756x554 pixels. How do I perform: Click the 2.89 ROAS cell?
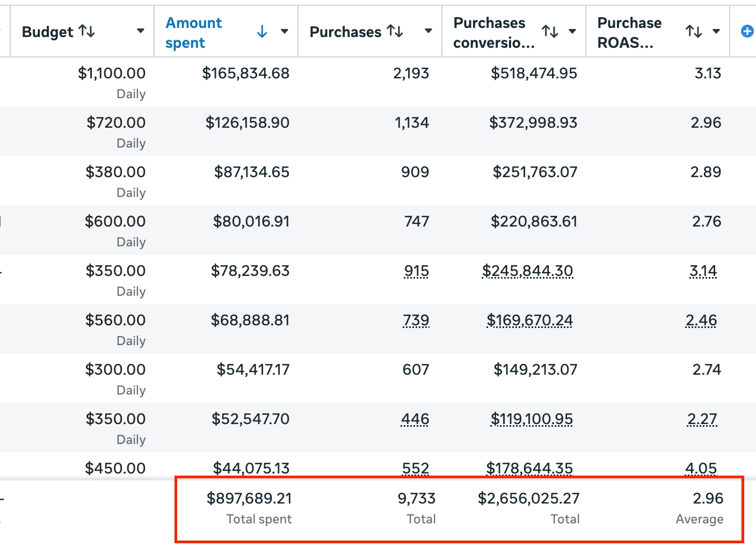706,172
